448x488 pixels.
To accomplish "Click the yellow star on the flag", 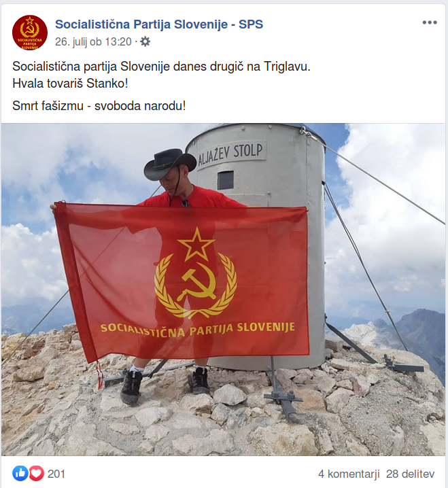I will coord(196,244).
